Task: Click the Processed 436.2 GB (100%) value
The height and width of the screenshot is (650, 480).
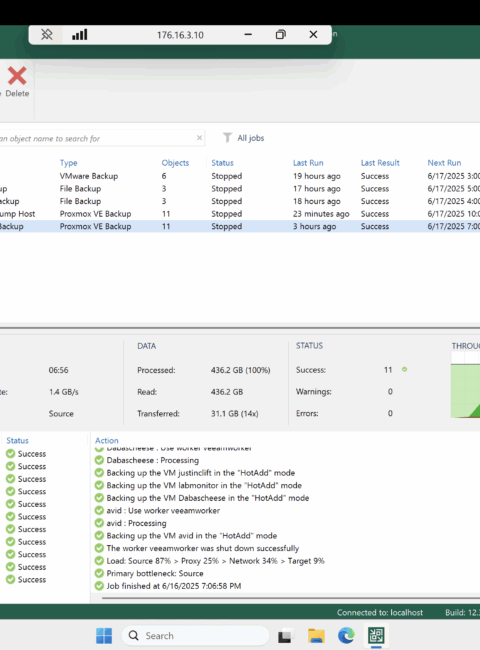Action: point(240,370)
